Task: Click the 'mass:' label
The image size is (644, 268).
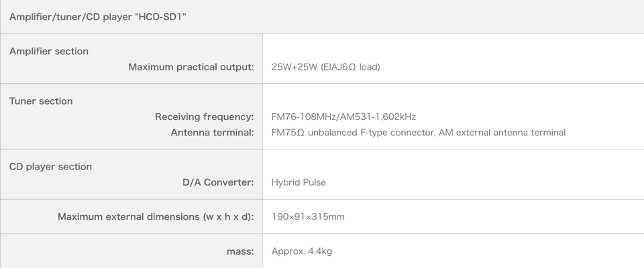Action: point(240,251)
